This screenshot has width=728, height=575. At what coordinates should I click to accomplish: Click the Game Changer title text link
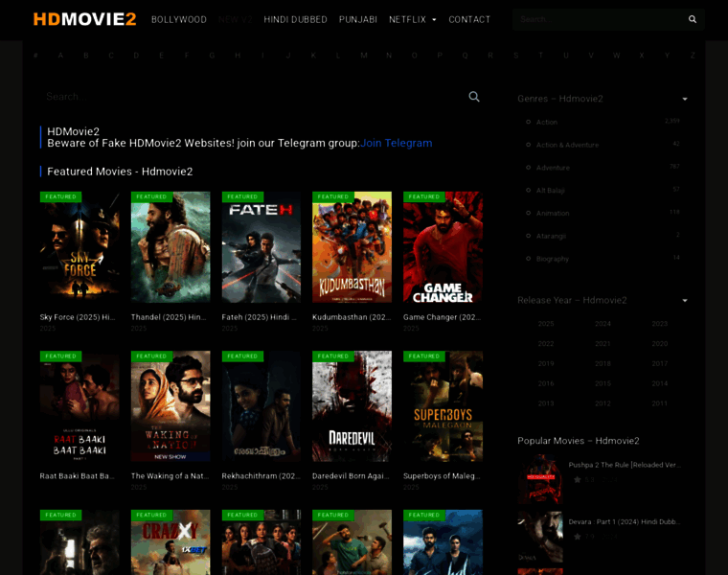pos(442,317)
